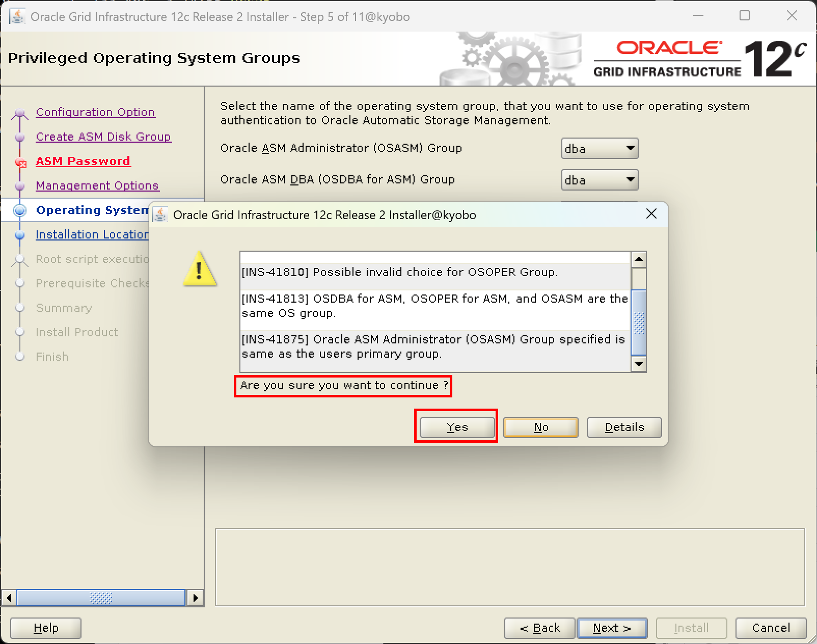Click the sidebar horizontal scrollbar thumb
Screen dimensions: 817x644
click(101, 598)
